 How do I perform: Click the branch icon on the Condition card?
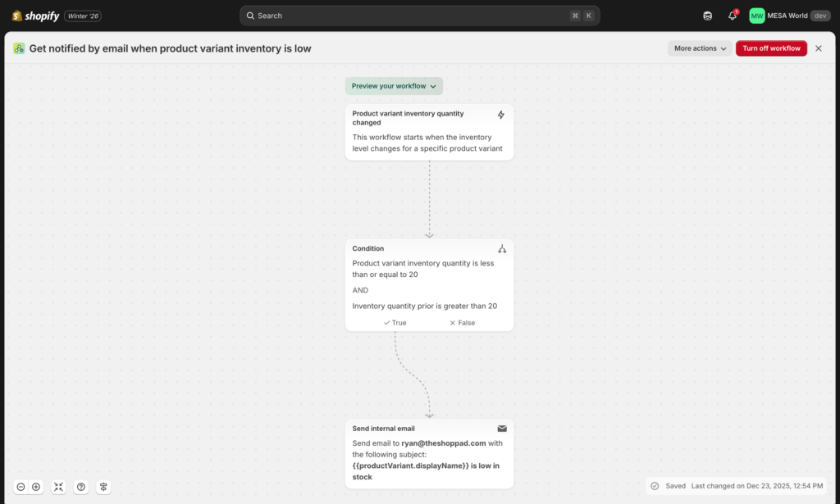pyautogui.click(x=502, y=248)
